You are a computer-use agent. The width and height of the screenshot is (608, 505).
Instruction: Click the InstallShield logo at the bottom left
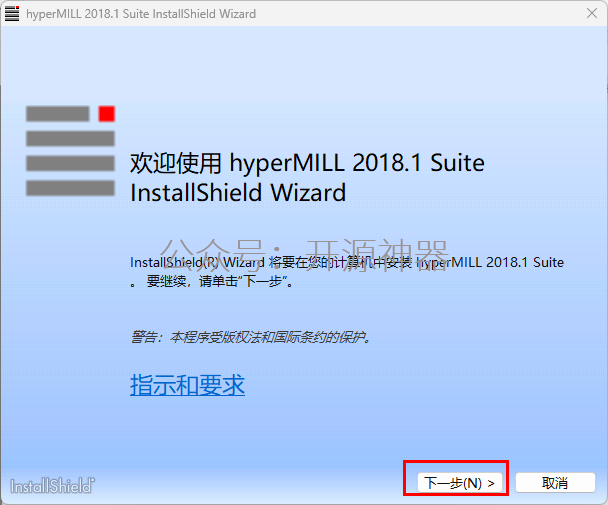coord(52,486)
